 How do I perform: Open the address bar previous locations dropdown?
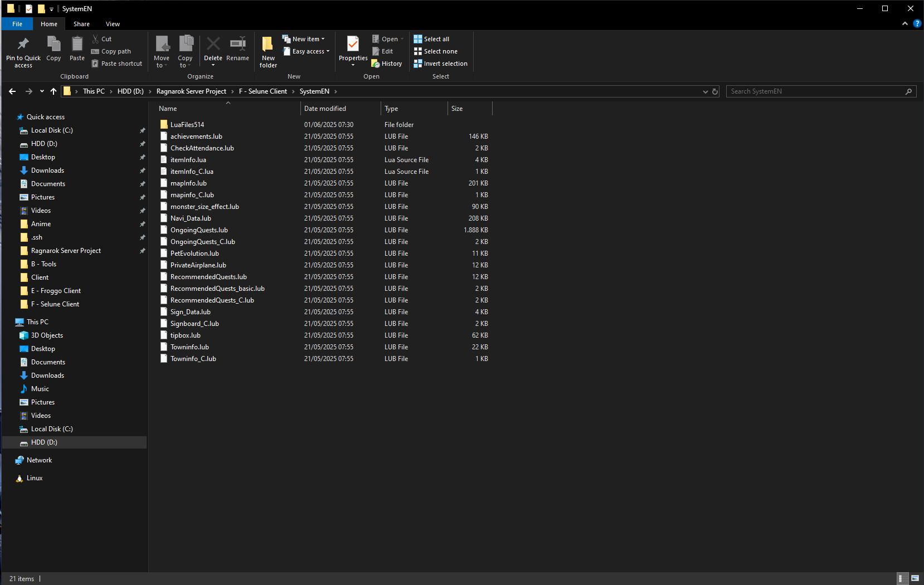pyautogui.click(x=706, y=91)
